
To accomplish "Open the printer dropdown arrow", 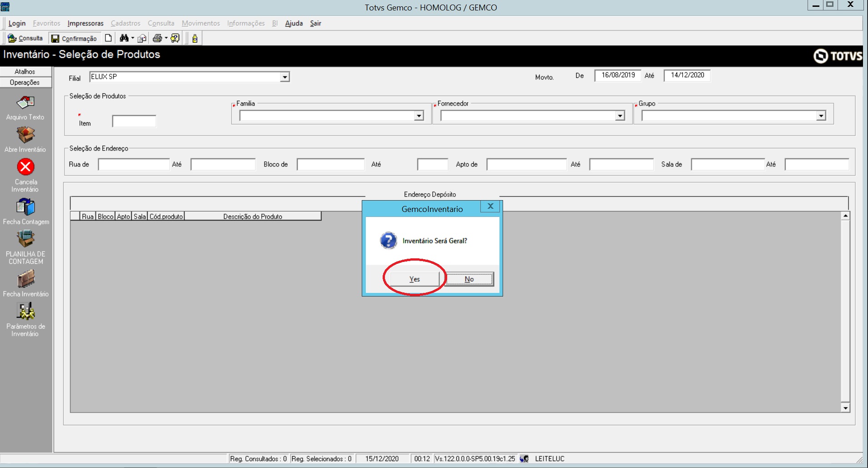I will (166, 38).
